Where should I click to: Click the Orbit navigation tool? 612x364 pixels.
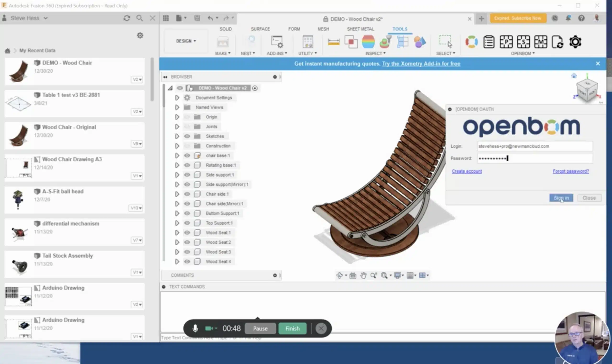click(x=339, y=275)
